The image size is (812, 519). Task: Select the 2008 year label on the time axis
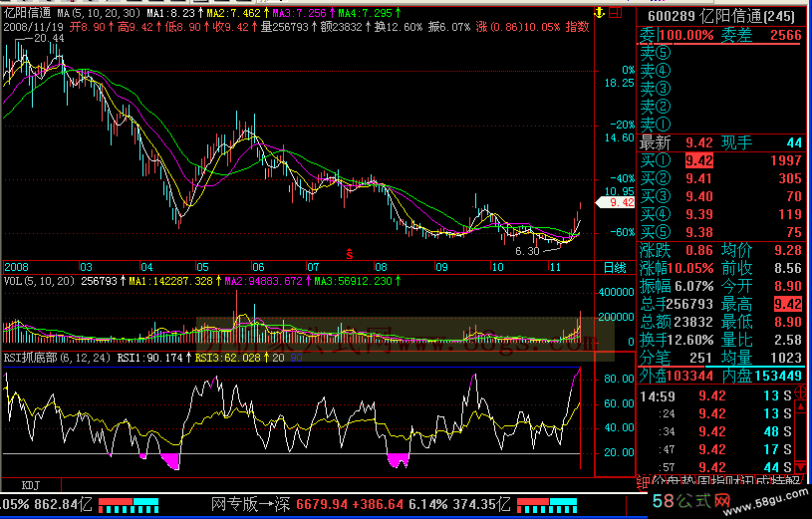click(x=16, y=267)
